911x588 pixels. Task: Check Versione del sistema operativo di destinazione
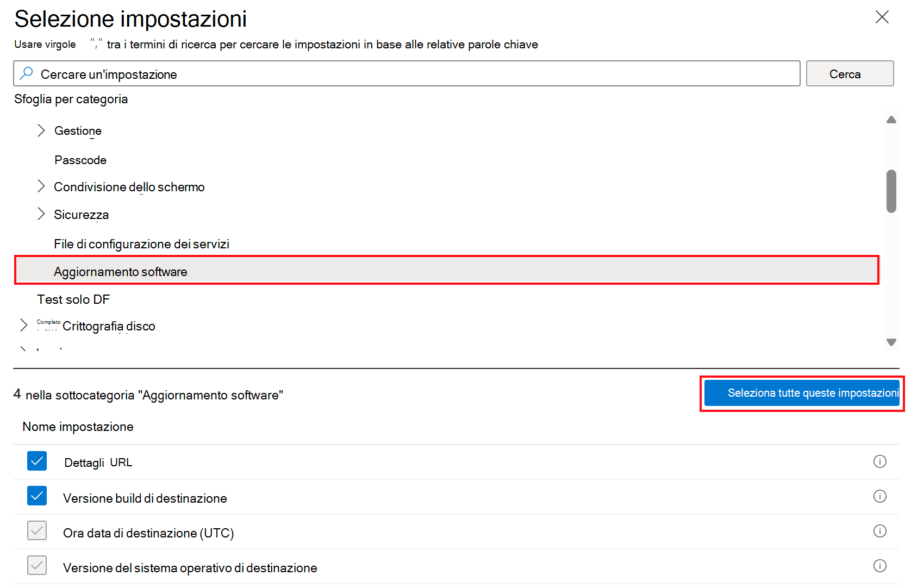pos(37,565)
